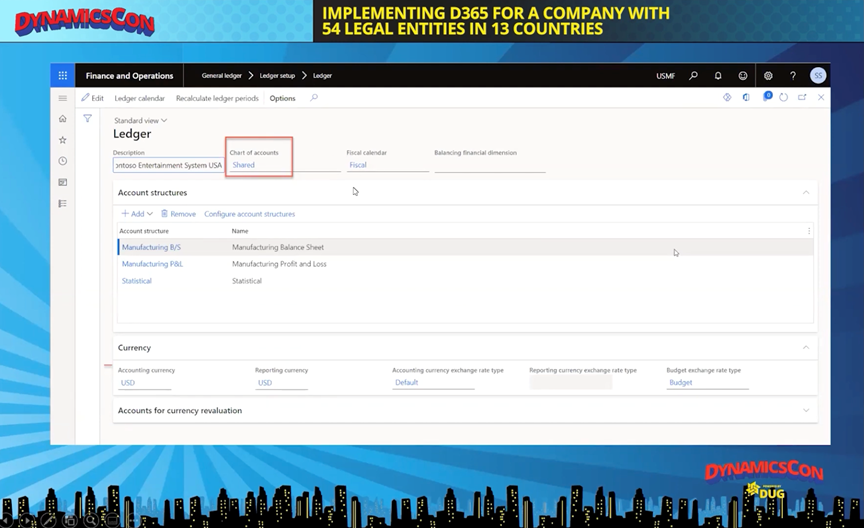The image size is (864, 528).
Task: Click the Accounting currency USD field
Action: (x=144, y=383)
